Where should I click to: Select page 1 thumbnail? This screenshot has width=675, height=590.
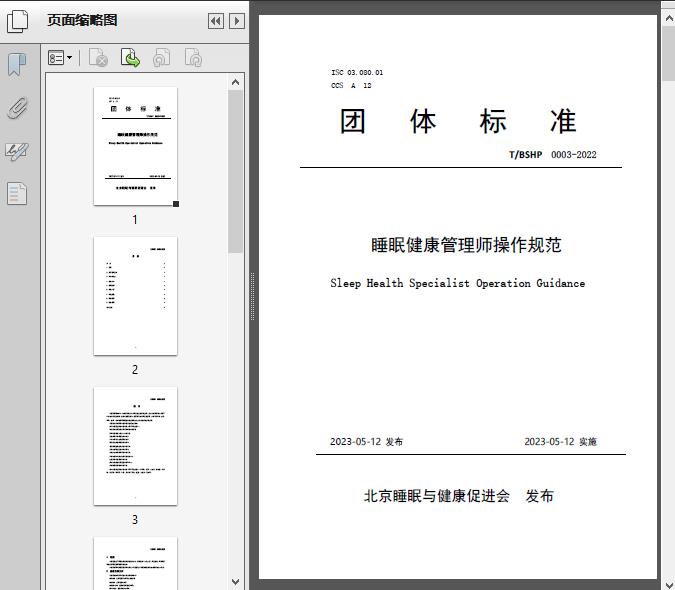[135, 146]
